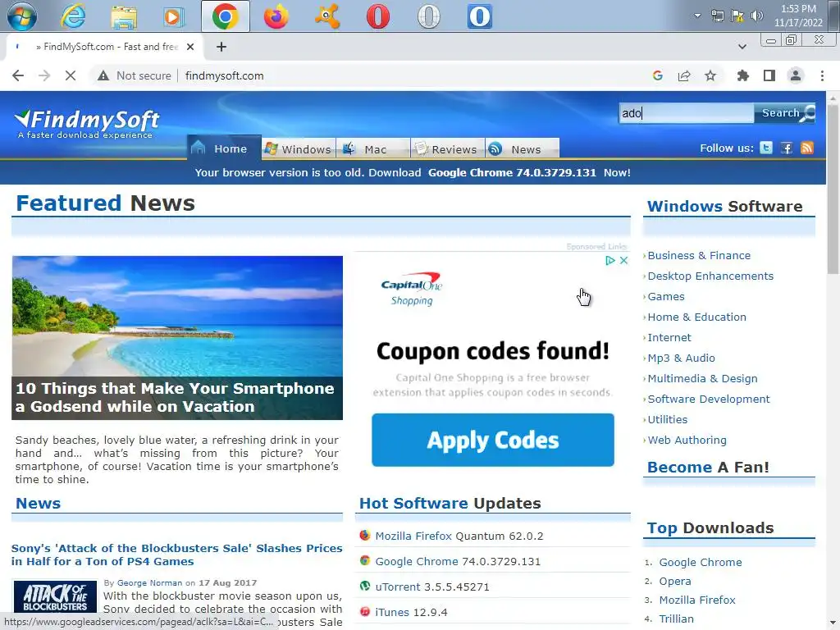840x630 pixels.
Task: Open Windows Explorer from the taskbar
Action: pyautogui.click(x=124, y=16)
